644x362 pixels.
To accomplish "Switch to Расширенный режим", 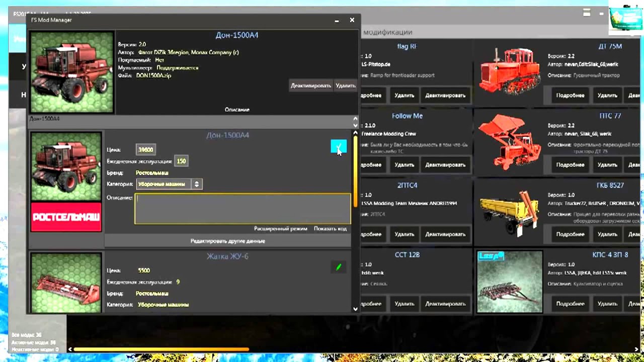I will [x=280, y=229].
